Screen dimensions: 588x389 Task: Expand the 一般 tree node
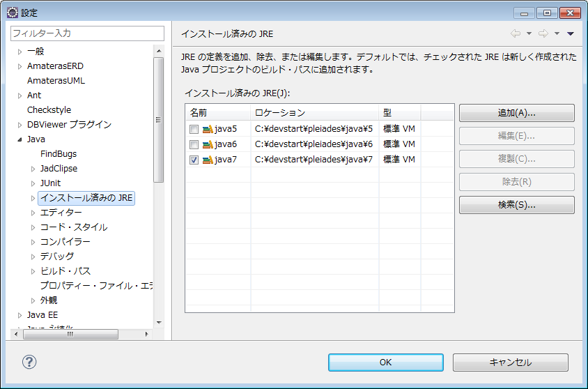click(x=20, y=52)
